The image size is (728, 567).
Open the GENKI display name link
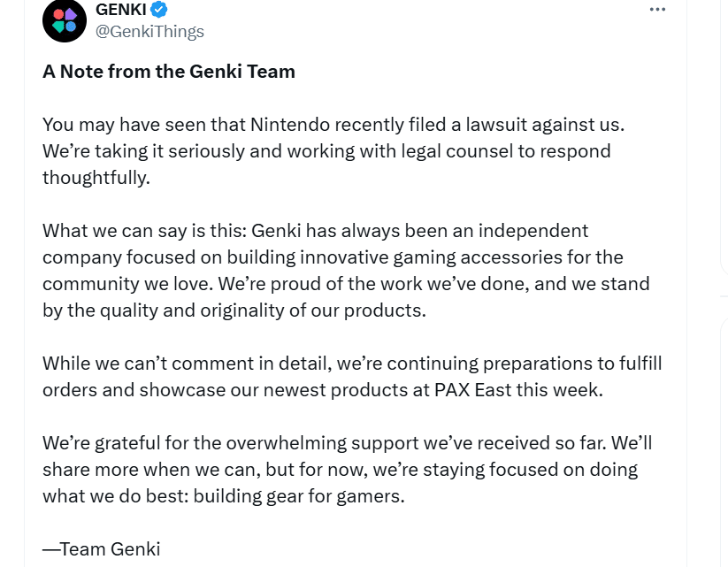120,11
